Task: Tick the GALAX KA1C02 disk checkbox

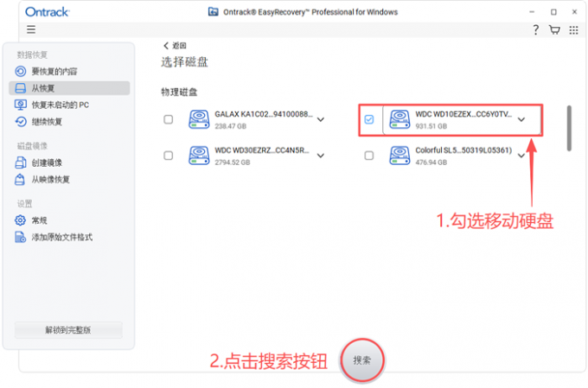Action: [169, 119]
